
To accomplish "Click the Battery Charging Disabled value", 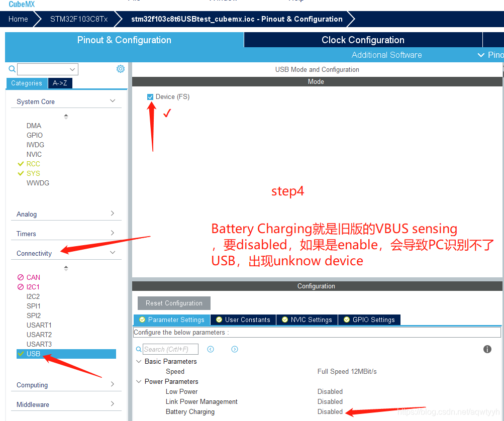I will (330, 411).
